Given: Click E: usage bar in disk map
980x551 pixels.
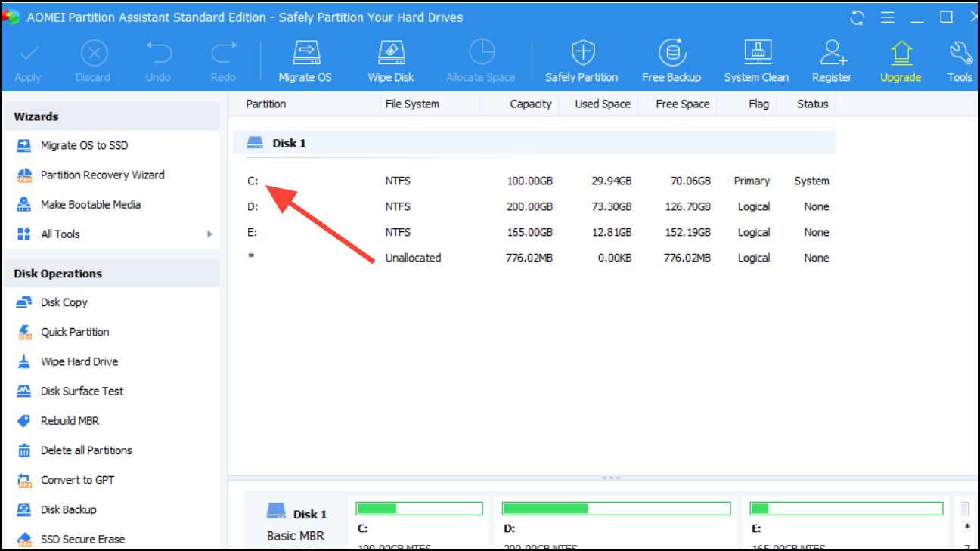Looking at the screenshot, I should [847, 509].
